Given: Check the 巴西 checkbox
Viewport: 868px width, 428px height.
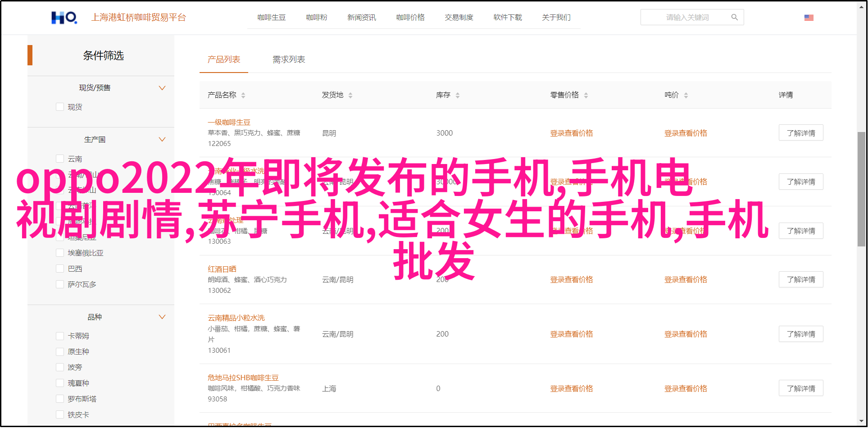Looking at the screenshot, I should coord(60,269).
